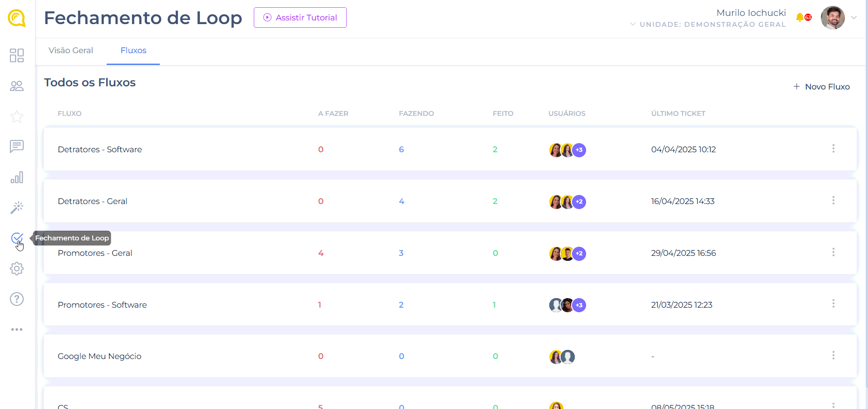Open the contacts people icon in sidebar
Screen dimensions: 868x409
click(x=17, y=86)
